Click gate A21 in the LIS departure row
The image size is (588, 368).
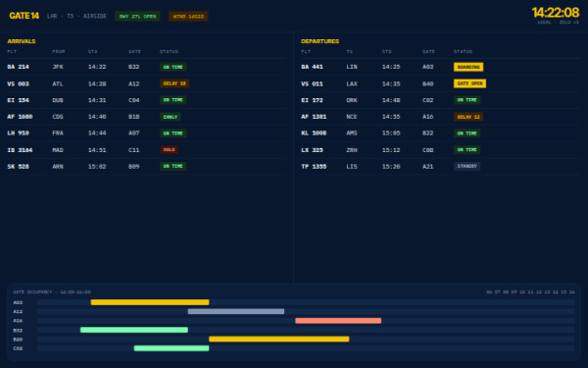point(428,167)
